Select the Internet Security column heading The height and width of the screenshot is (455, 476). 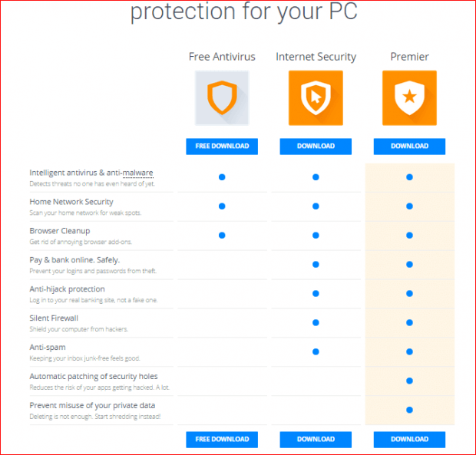316,57
